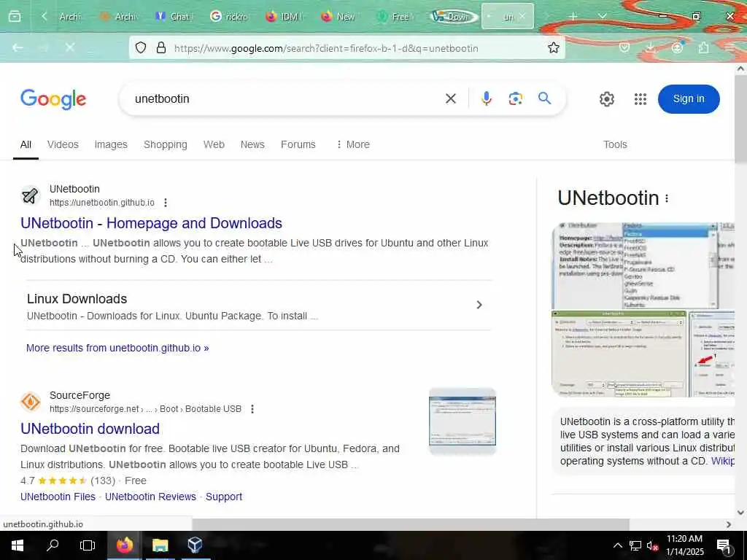Screen dimensions: 747x560
Task: Switch to Web results tab
Action: click(214, 144)
